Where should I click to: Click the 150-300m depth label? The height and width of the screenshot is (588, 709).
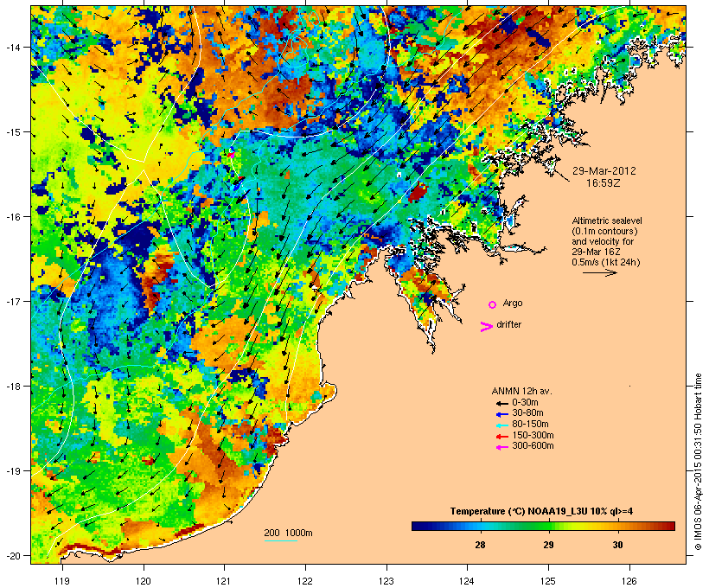pos(533,436)
